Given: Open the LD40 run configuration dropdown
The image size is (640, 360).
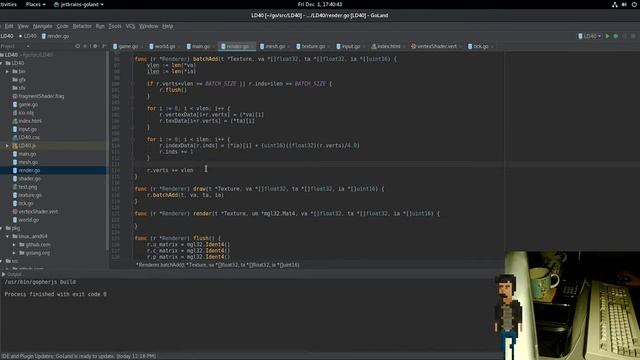Looking at the screenshot, I should coord(590,36).
